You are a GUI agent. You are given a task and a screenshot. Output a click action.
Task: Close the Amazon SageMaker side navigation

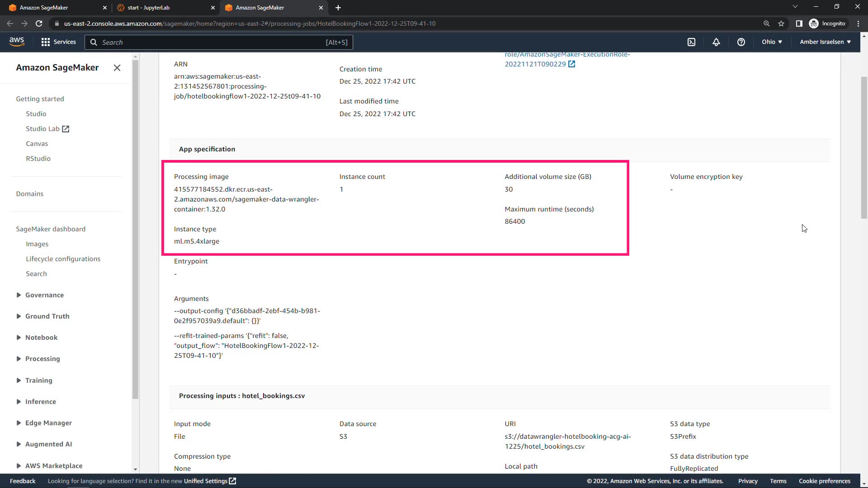[x=117, y=68]
